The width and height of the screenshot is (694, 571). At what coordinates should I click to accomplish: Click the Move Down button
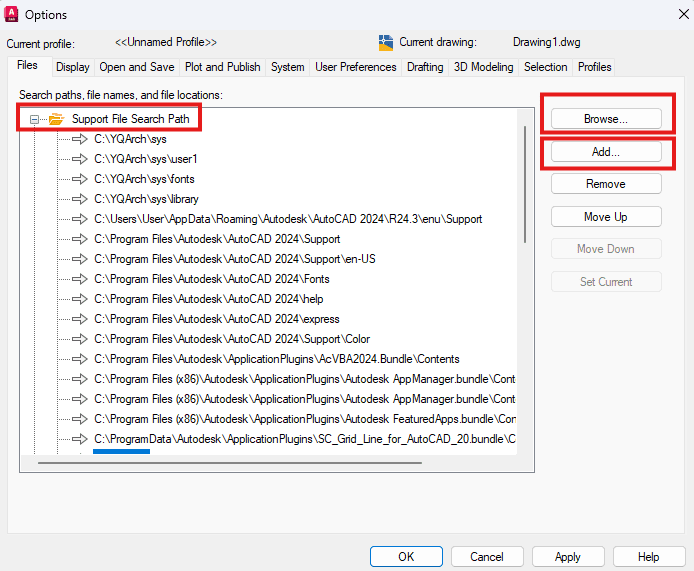pos(606,249)
